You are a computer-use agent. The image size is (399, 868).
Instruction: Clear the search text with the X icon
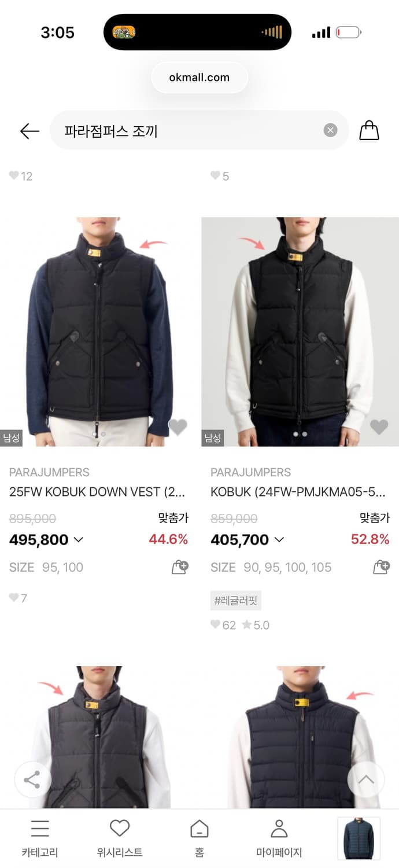(330, 130)
